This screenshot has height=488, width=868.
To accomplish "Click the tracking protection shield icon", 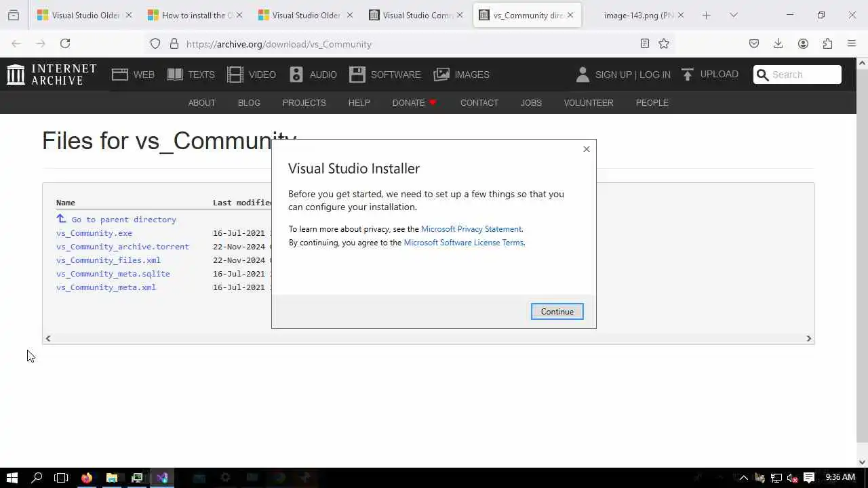I will 155,43.
